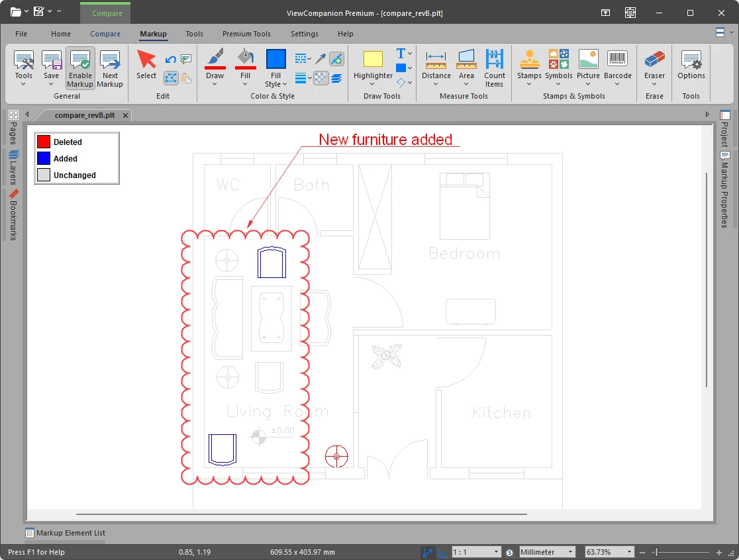Click the Distance measure tool

[x=436, y=64]
